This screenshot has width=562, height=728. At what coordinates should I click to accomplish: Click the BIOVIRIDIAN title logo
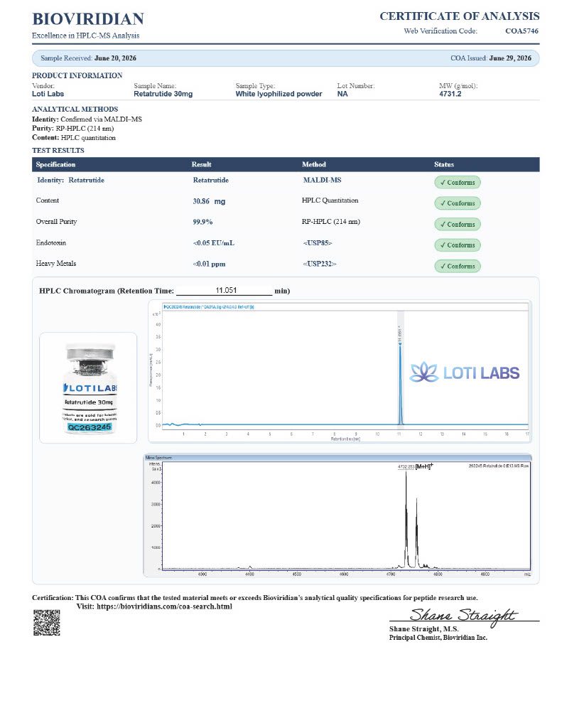point(88,18)
